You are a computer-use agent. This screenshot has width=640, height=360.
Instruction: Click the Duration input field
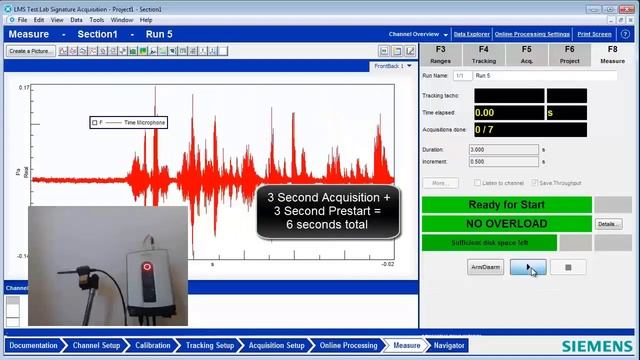(x=504, y=150)
